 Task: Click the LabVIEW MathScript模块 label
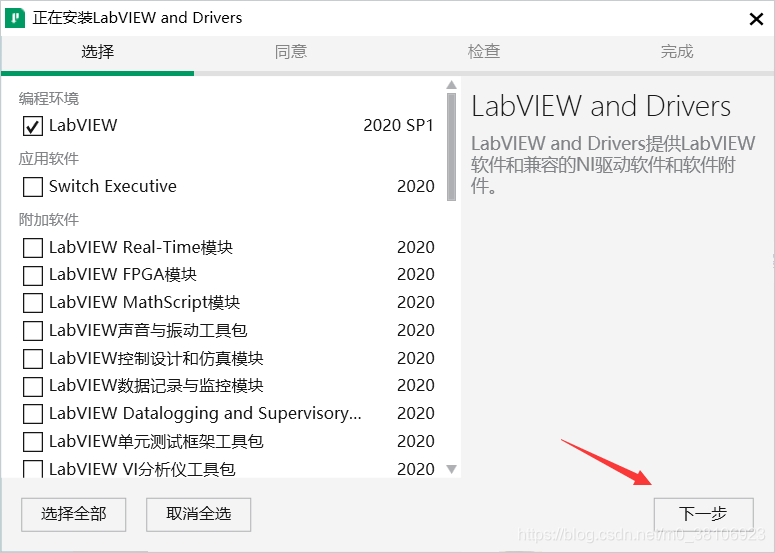coord(144,302)
